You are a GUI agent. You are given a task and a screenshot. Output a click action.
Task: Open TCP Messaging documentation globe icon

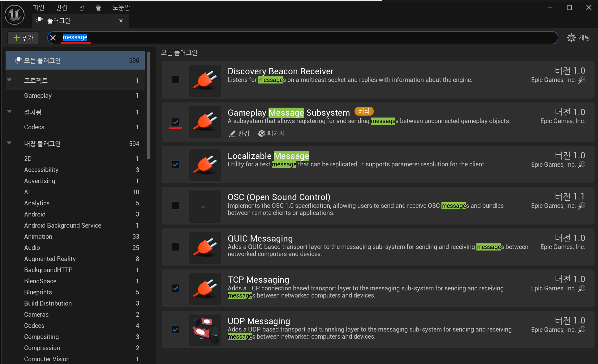click(582, 288)
